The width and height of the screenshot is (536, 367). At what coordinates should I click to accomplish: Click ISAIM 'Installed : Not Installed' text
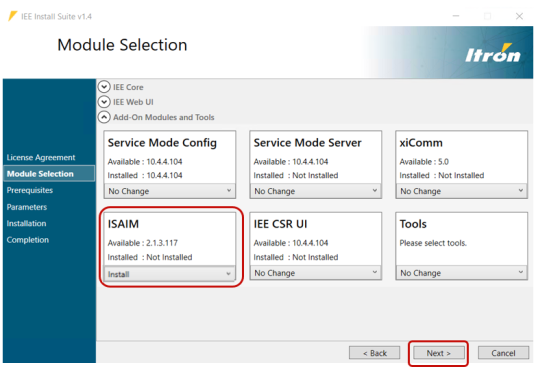click(x=150, y=257)
